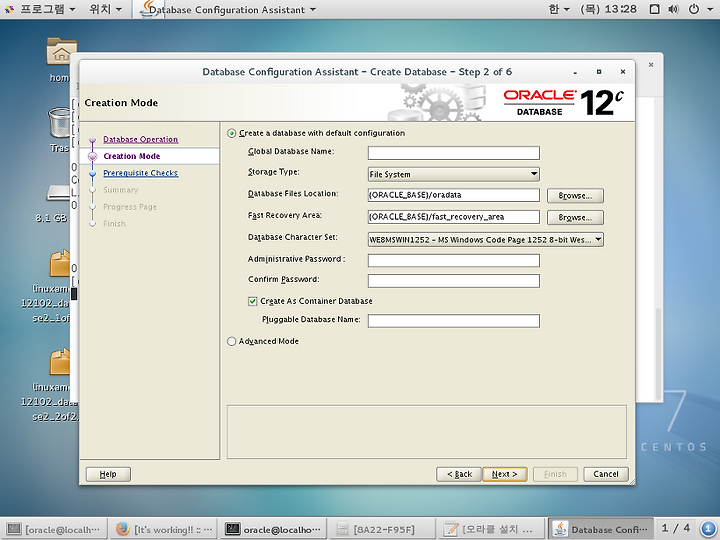Click the Help button
Image resolution: width=720 pixels, height=540 pixels.
pos(108,474)
